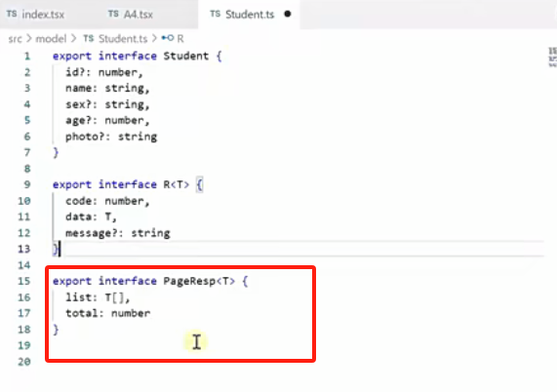
Task: Click 'sex?: string,' on line 4
Action: click(x=107, y=104)
